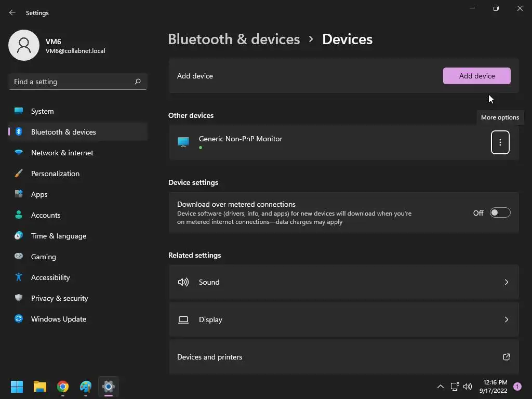Open the Paint app from the taskbar

coord(86,387)
